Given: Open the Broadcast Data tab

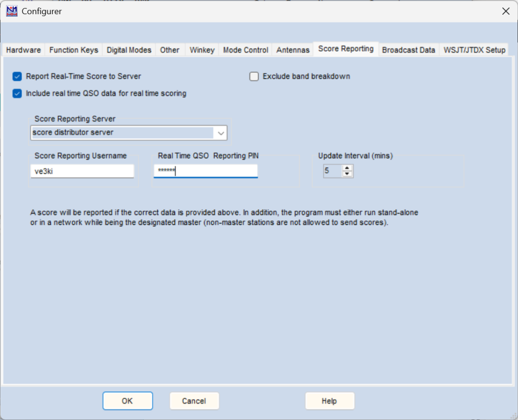Looking at the screenshot, I should click(408, 50).
